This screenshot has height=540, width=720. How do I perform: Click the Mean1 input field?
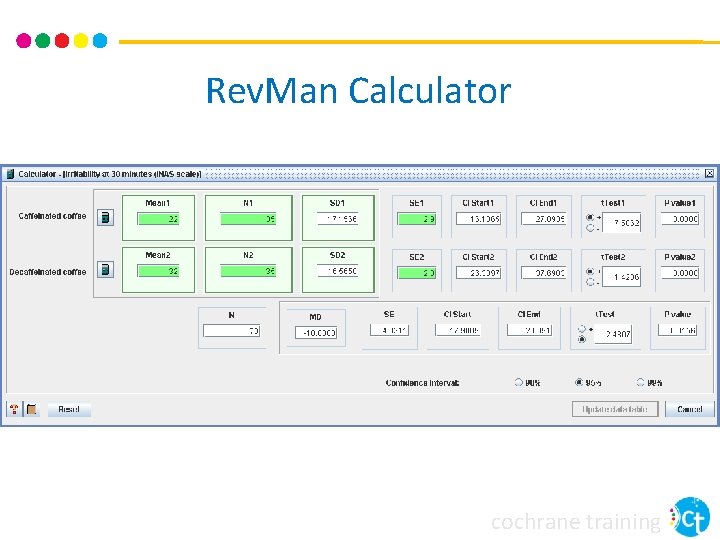click(158, 219)
